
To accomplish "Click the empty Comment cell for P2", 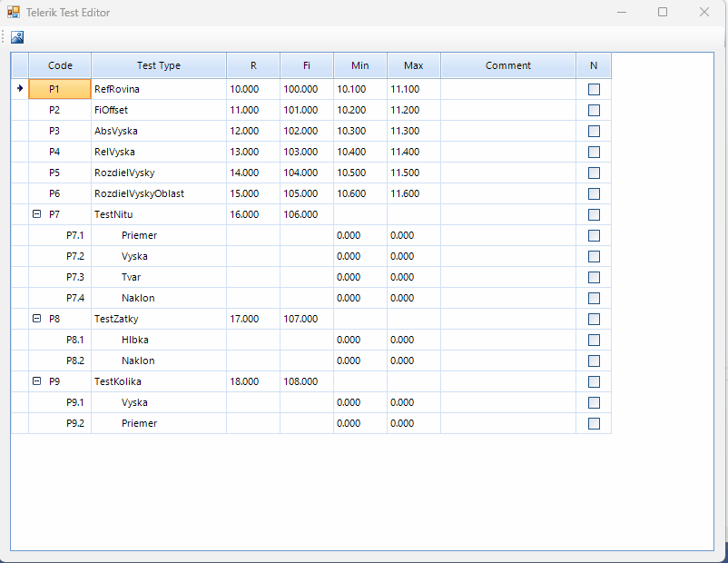I will (x=508, y=111).
